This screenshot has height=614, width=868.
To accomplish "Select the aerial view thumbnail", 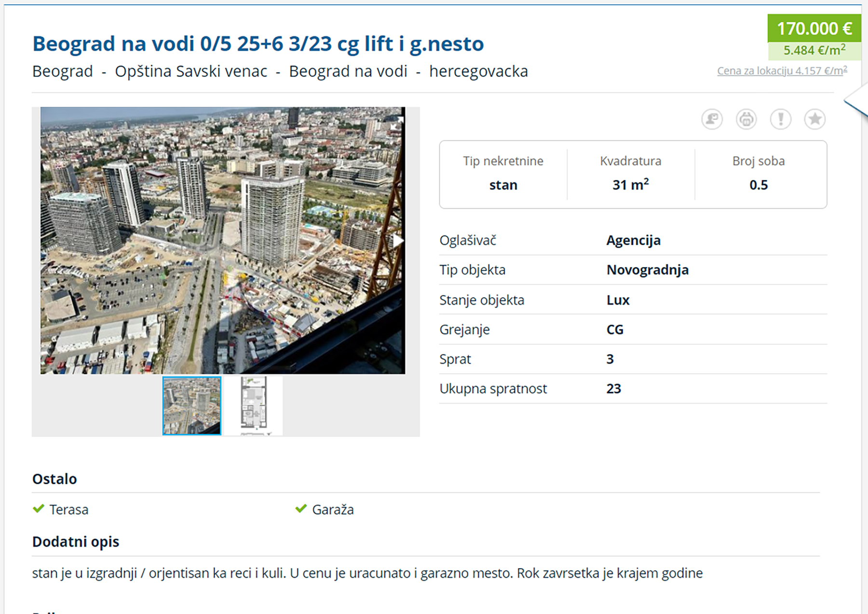I will [192, 406].
